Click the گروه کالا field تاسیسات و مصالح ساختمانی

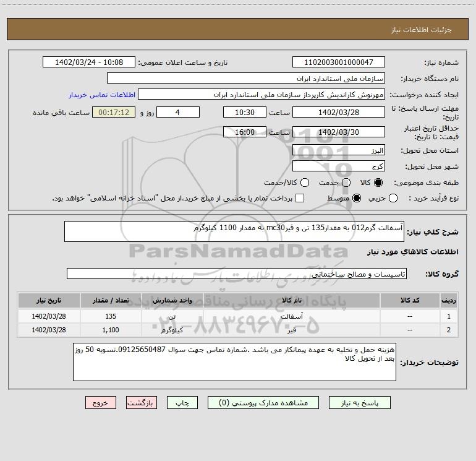tap(237, 274)
